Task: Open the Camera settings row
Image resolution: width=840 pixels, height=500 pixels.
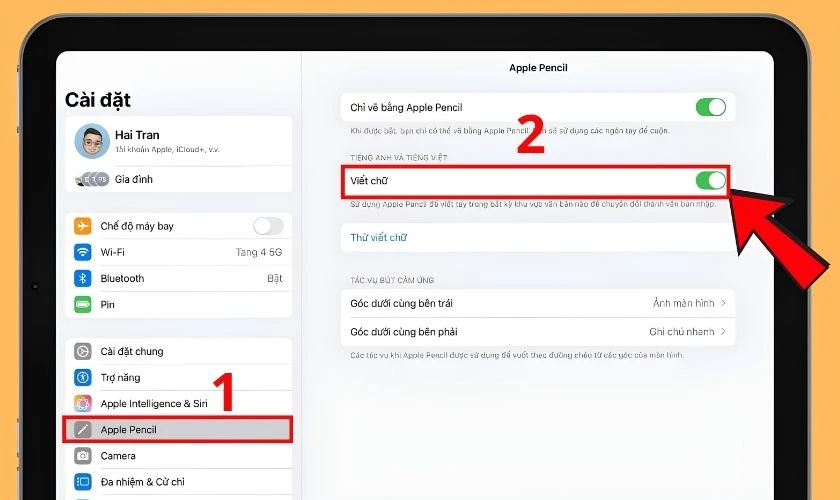Action: pyautogui.click(x=179, y=456)
